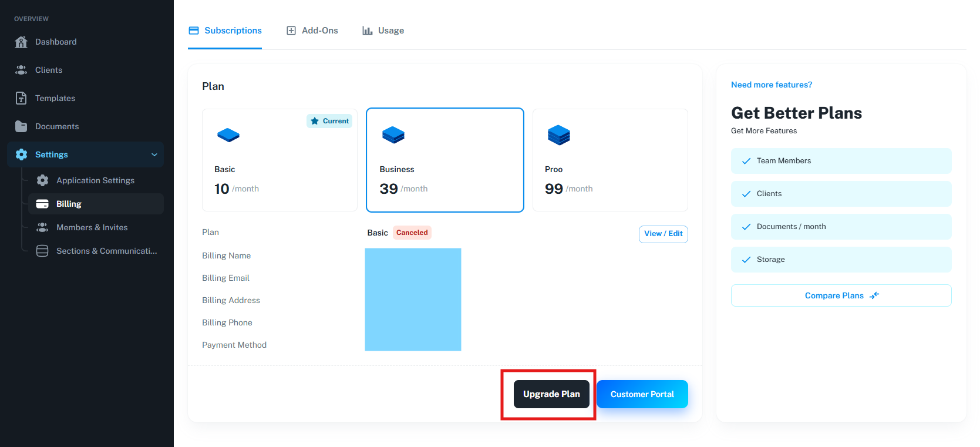
Task: Click the Documents folder icon
Action: coord(21,126)
